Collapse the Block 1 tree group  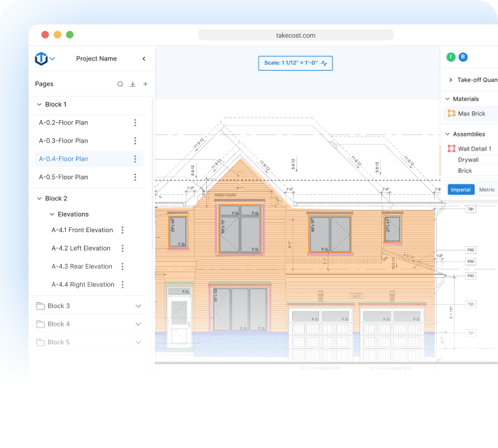pos(39,105)
